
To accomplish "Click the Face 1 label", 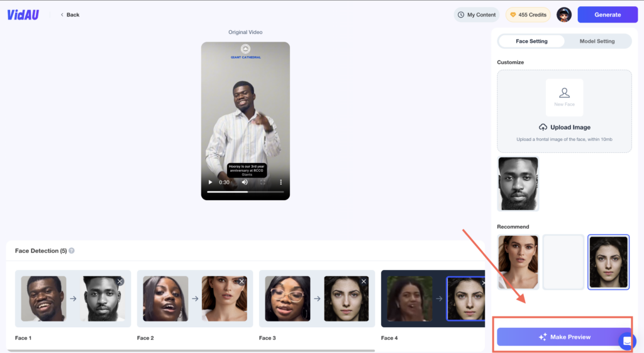I will tap(23, 338).
